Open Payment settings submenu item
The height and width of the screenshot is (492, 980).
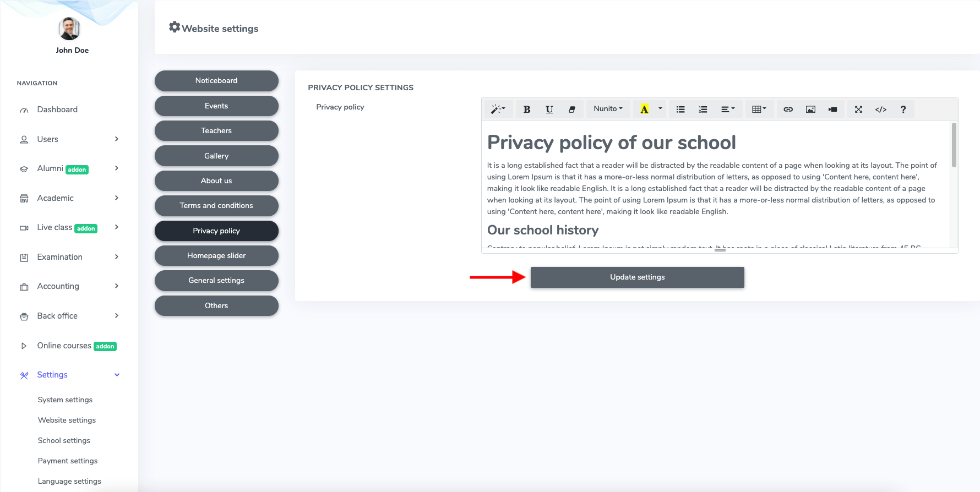[68, 461]
